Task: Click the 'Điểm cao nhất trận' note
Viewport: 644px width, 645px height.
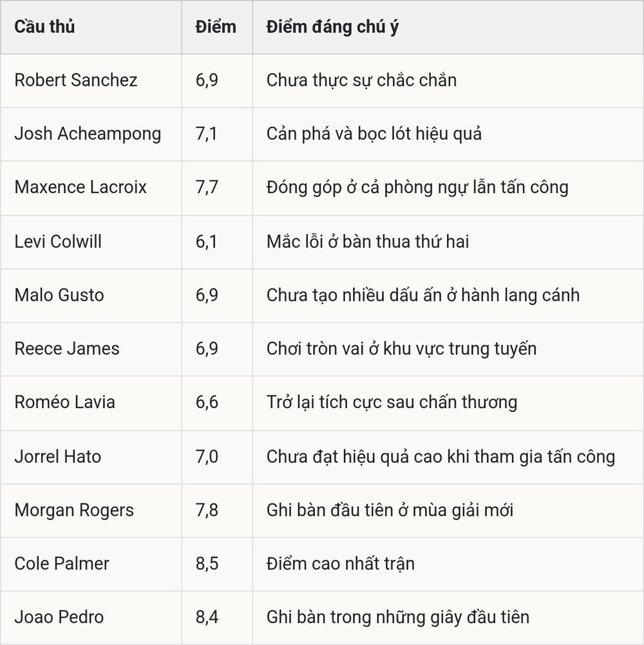Action: click(x=340, y=563)
